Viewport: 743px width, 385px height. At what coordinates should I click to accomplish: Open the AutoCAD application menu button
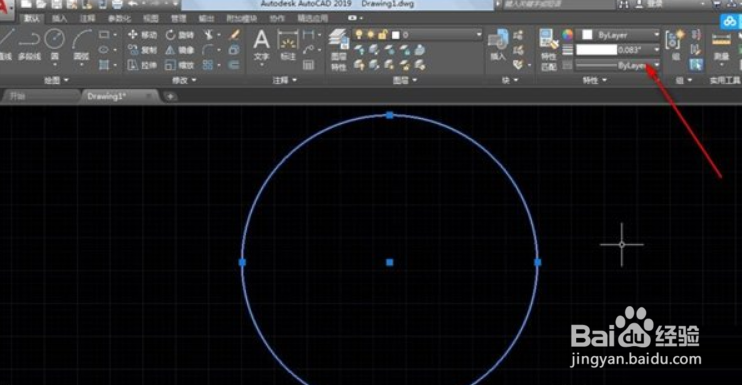(x=6, y=9)
